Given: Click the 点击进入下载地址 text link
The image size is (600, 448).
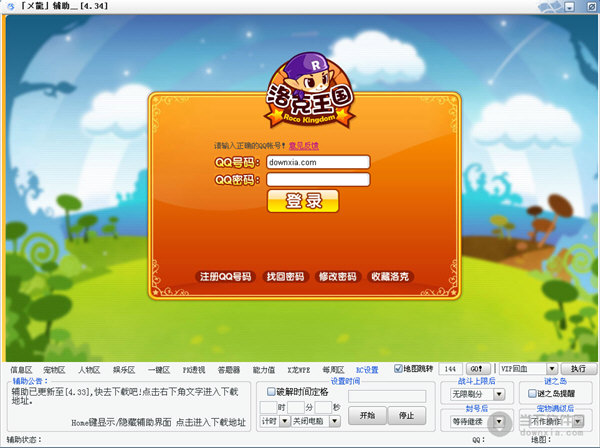Looking at the screenshot, I should click(211, 422).
